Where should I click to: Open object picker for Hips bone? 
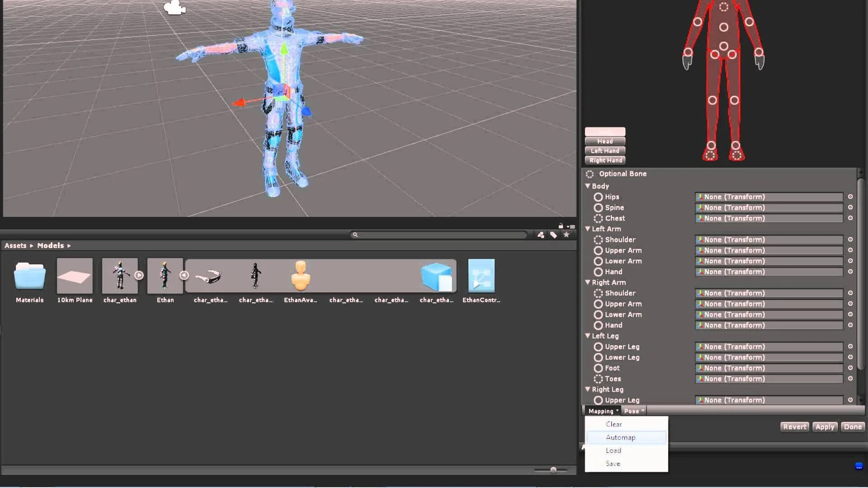tap(850, 197)
